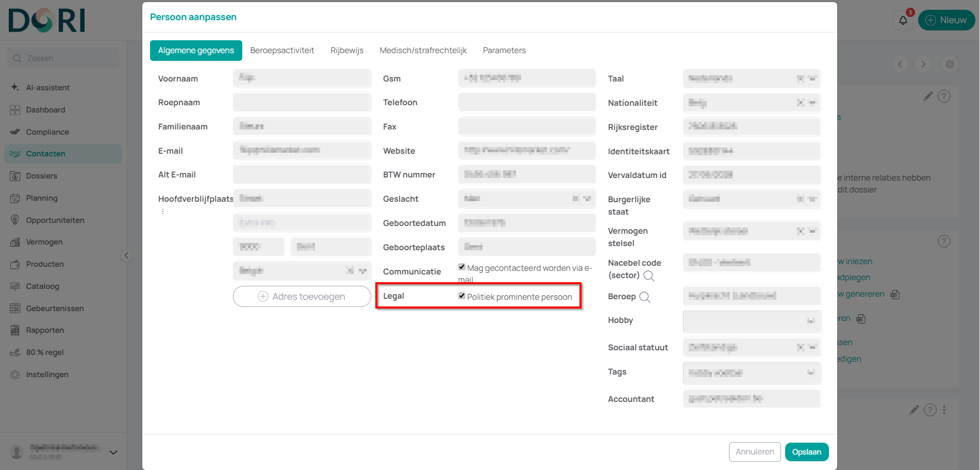This screenshot has height=470, width=980.
Task: Open the Vermogen stelsel dropdown
Action: pos(752,231)
